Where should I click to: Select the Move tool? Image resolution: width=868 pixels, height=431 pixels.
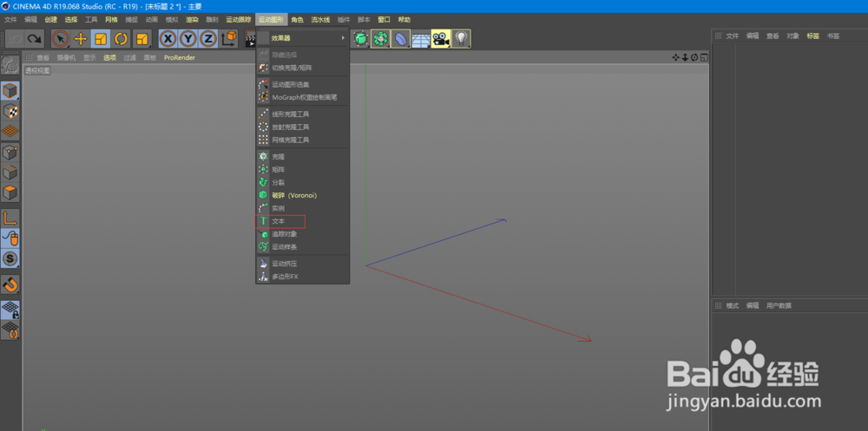80,39
